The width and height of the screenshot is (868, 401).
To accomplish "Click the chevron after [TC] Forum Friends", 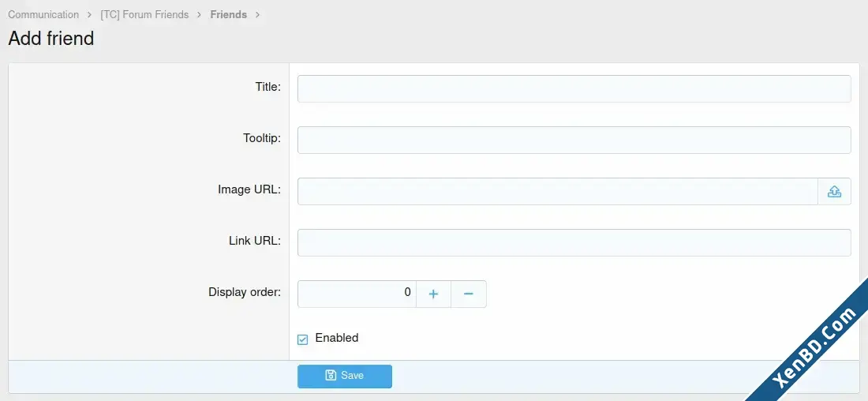I will (200, 15).
